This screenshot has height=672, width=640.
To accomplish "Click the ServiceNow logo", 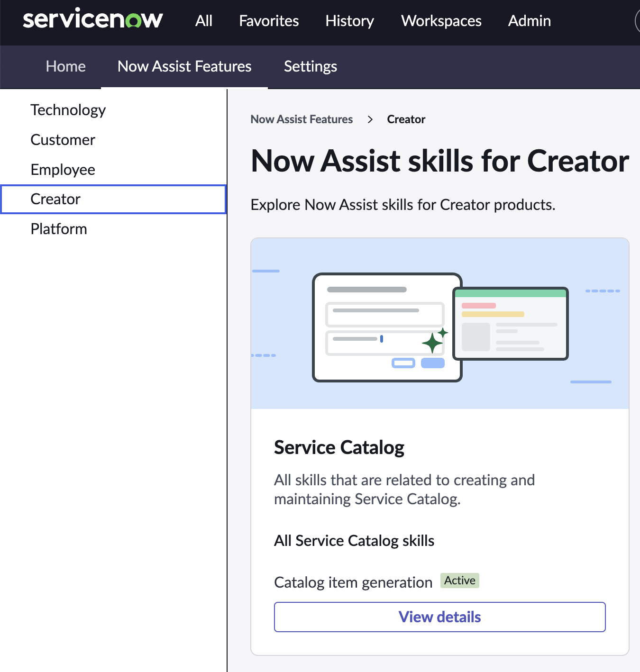I will pos(93,19).
